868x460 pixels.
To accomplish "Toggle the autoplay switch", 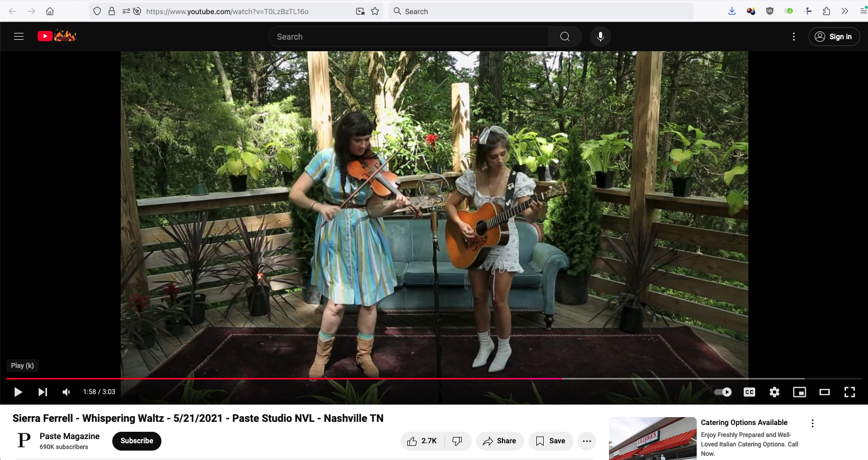I will [723, 392].
